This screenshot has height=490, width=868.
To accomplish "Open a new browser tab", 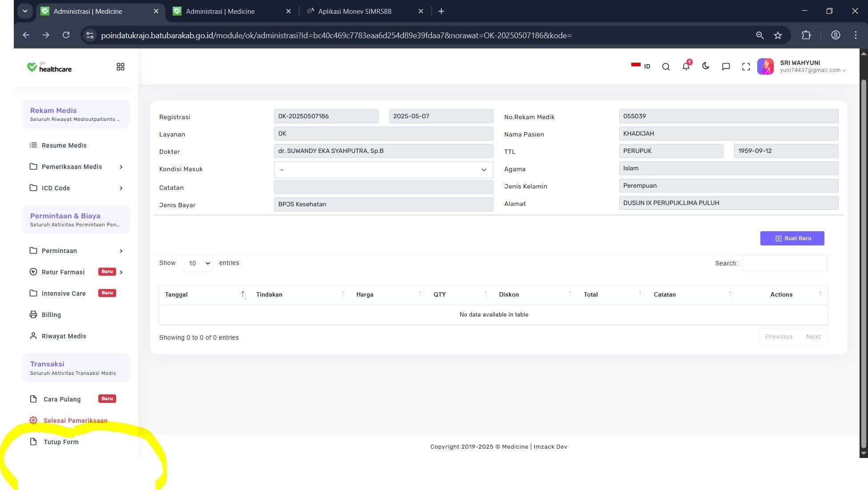I will point(441,11).
